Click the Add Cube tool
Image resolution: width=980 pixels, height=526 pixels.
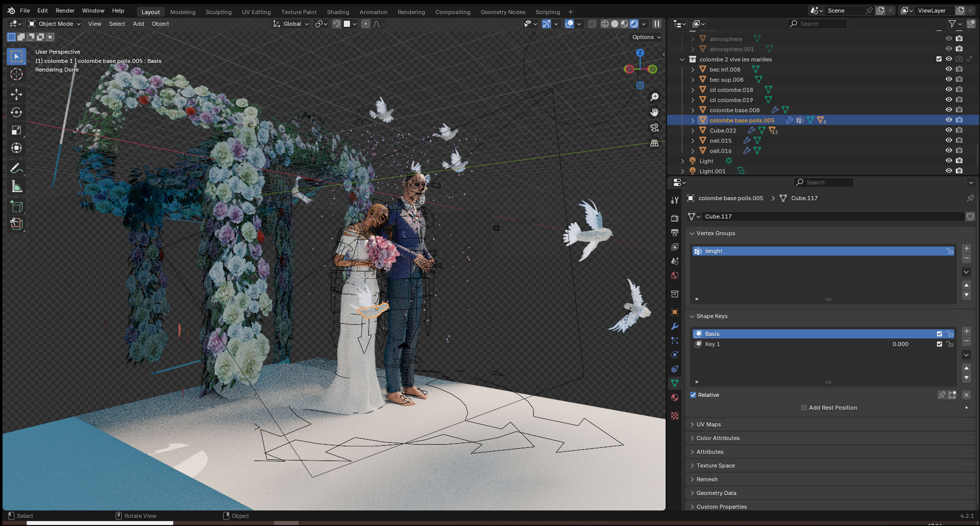16,206
